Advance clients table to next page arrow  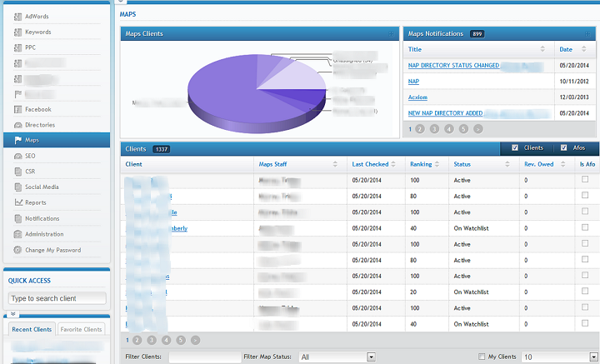(195, 341)
